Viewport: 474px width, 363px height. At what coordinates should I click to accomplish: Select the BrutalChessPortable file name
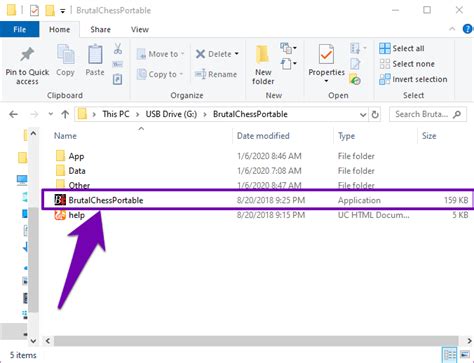106,200
